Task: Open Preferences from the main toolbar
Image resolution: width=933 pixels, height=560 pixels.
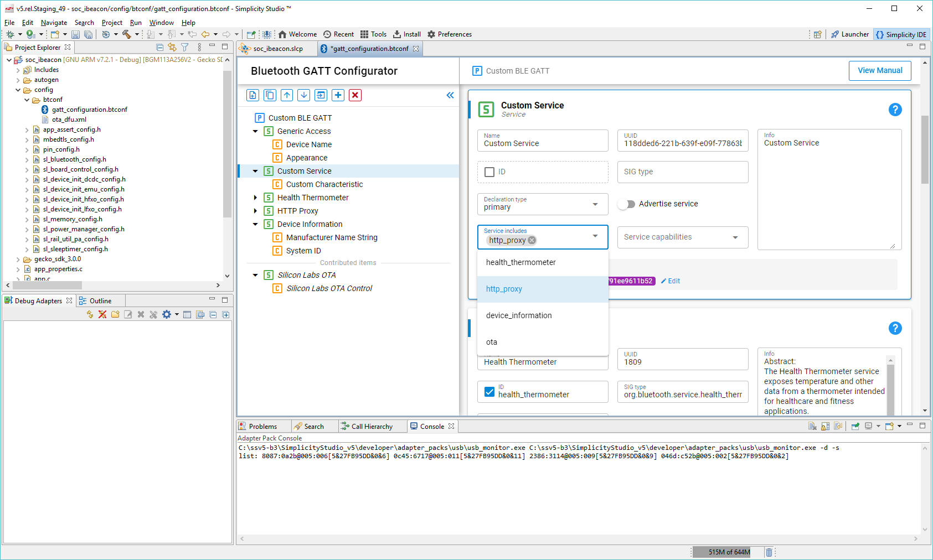Action: [x=449, y=34]
